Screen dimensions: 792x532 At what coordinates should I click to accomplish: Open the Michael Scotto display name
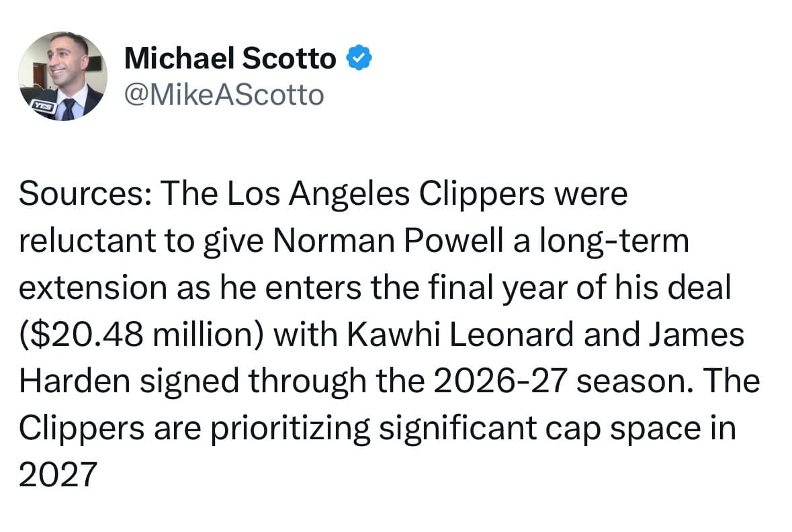230,58
